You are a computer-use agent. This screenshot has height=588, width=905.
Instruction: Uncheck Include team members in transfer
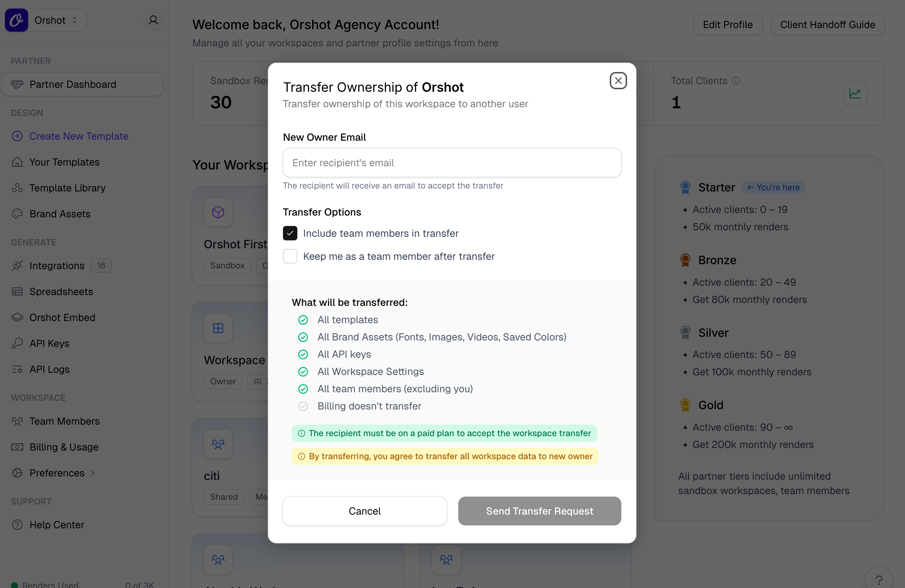[290, 233]
